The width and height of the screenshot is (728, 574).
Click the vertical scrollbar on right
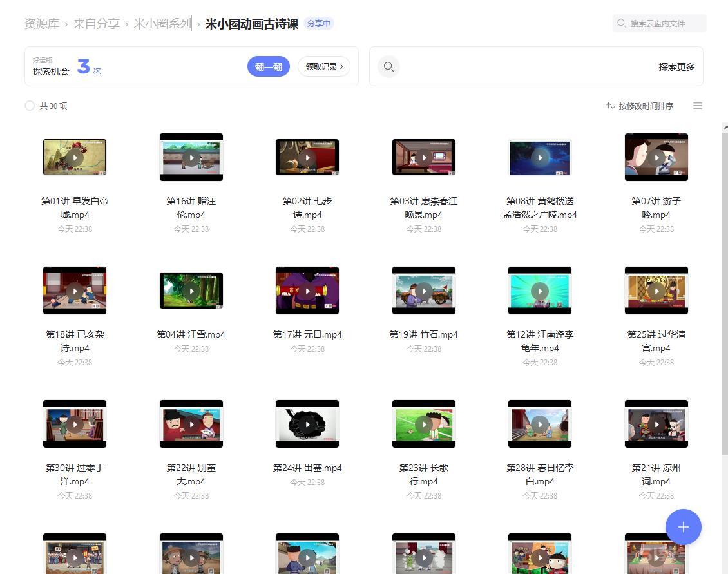coord(724,290)
